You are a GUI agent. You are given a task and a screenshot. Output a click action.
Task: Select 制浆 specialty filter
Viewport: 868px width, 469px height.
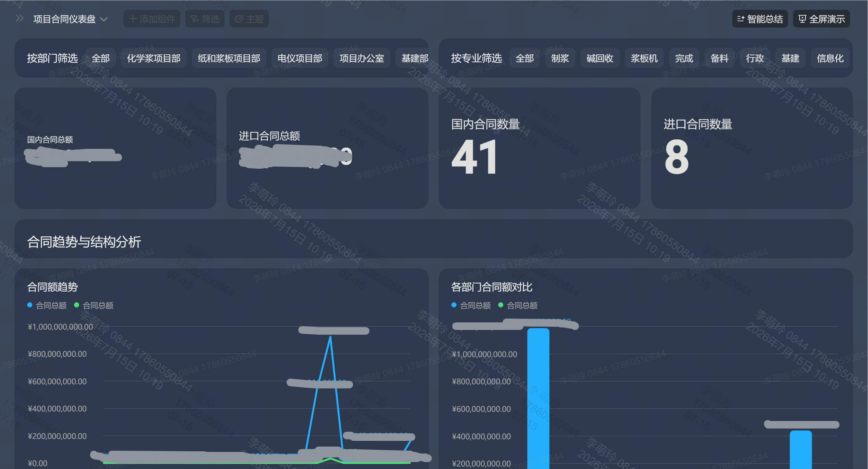coord(560,58)
